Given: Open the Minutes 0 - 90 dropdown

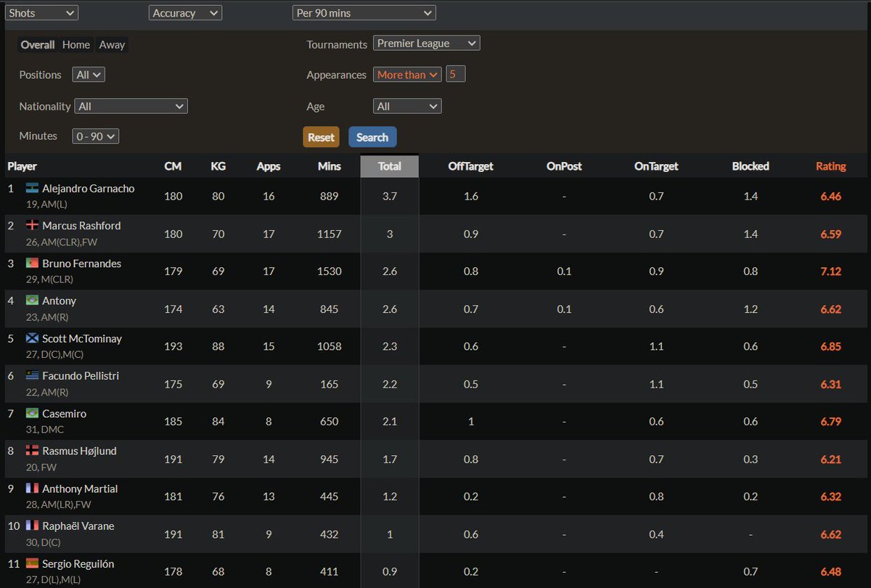Looking at the screenshot, I should 95,136.
